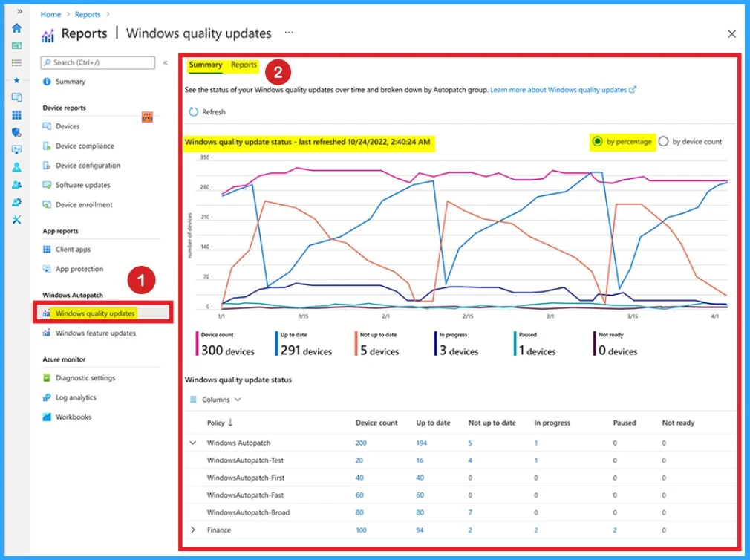
Task: Collapse the Windows Autopatch row
Action: [x=193, y=443]
